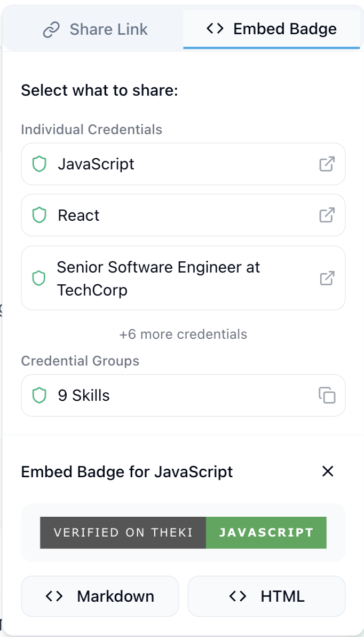This screenshot has height=637, width=364.
Task: Click the green shield icon next to React
Action: point(39,215)
